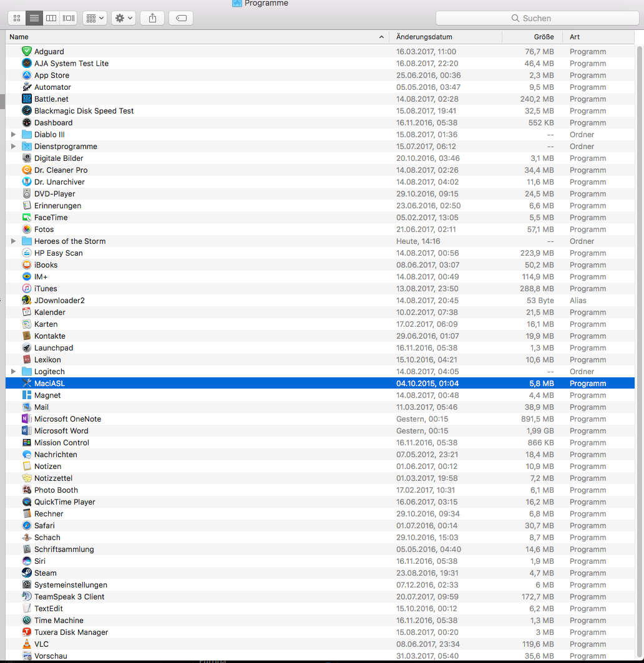The image size is (644, 663).
Task: Click the Kalender file name
Action: pyautogui.click(x=49, y=312)
